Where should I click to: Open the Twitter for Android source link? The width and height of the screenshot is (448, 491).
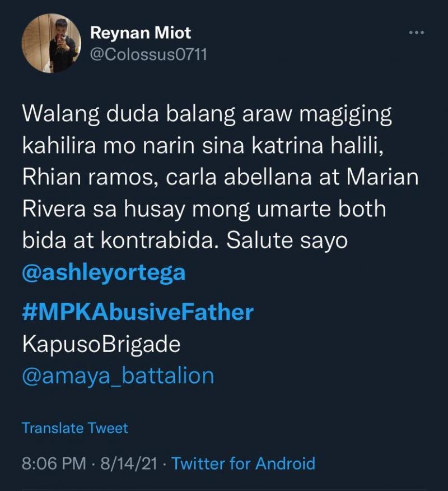(x=243, y=464)
